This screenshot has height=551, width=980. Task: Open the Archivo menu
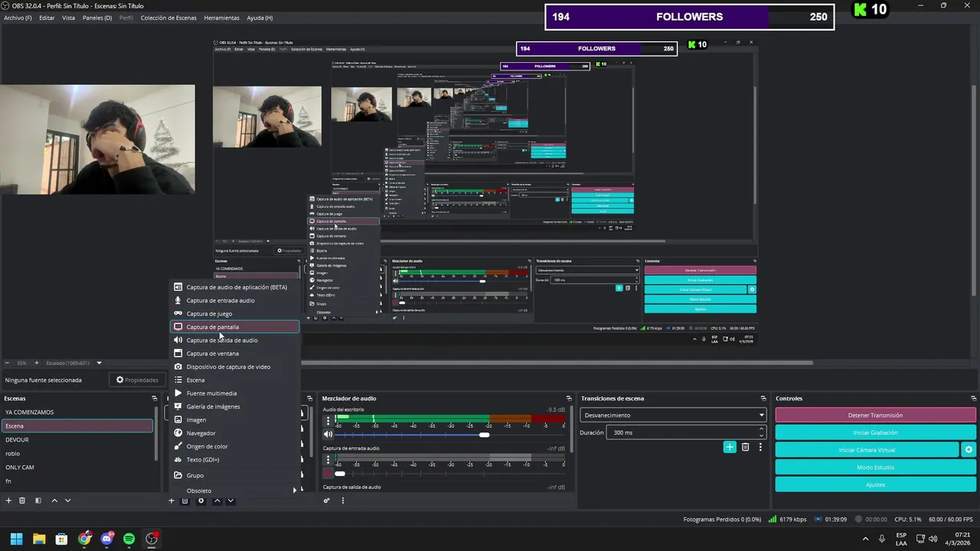18,18
